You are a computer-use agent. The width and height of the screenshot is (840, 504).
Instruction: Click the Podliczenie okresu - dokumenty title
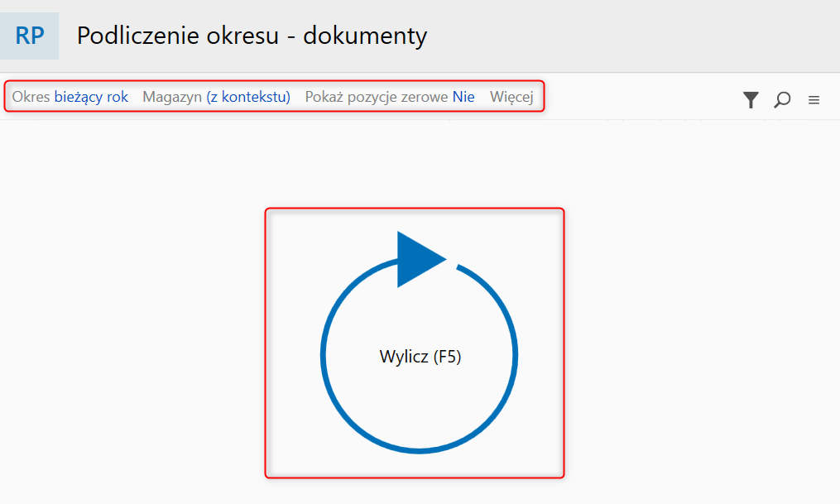252,36
